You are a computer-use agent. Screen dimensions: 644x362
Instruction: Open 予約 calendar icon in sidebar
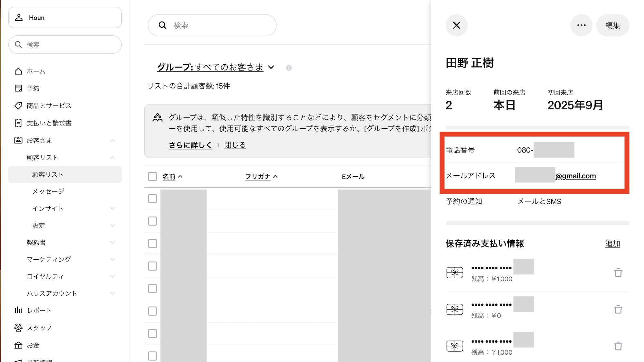[x=18, y=88]
